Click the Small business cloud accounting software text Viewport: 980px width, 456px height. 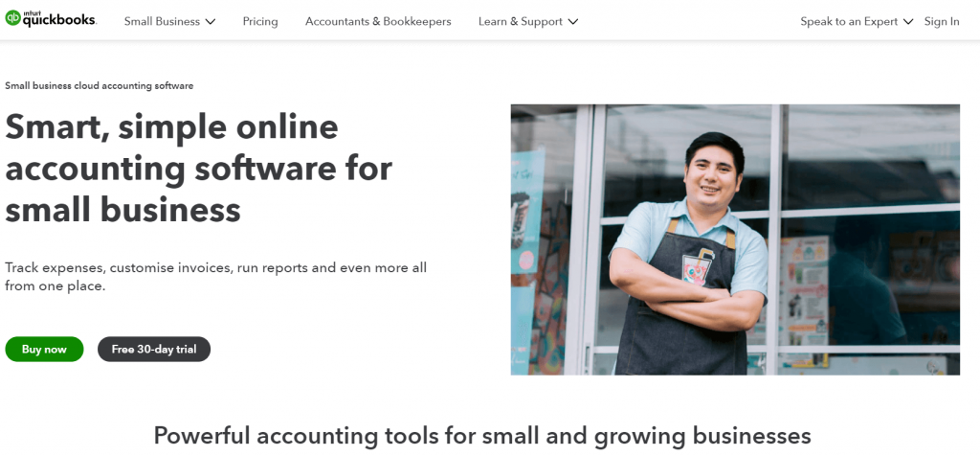point(100,85)
